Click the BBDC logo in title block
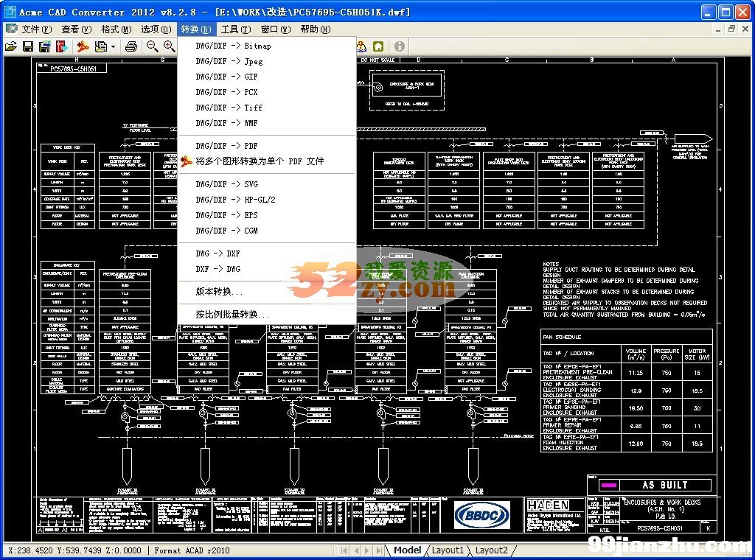This screenshot has width=755, height=560. pyautogui.click(x=482, y=515)
